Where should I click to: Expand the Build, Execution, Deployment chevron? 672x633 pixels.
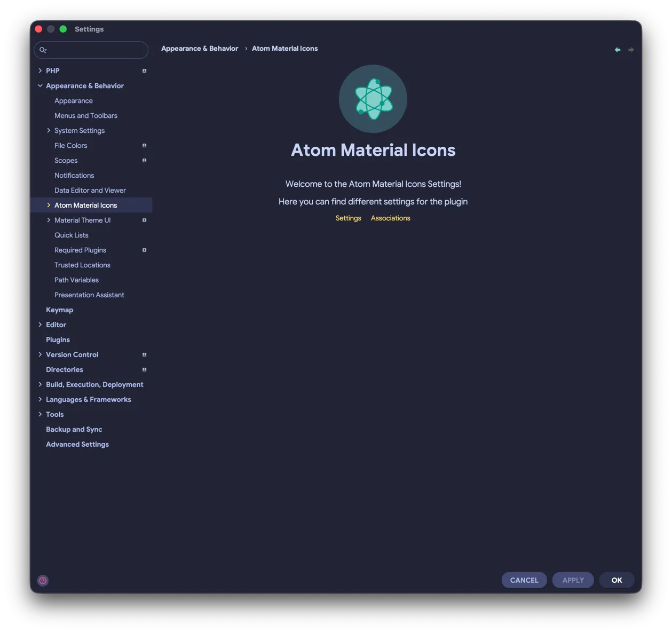coord(40,384)
